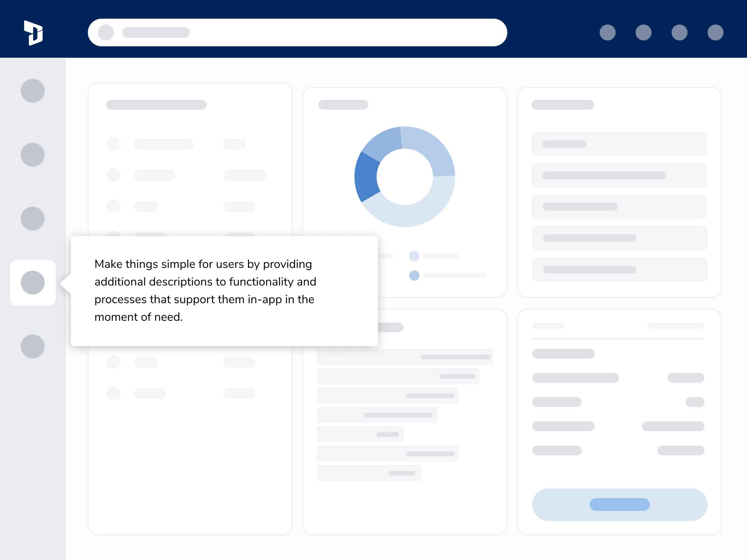Select the third sidebar circle icon
Image resolution: width=747 pixels, height=560 pixels.
click(33, 218)
